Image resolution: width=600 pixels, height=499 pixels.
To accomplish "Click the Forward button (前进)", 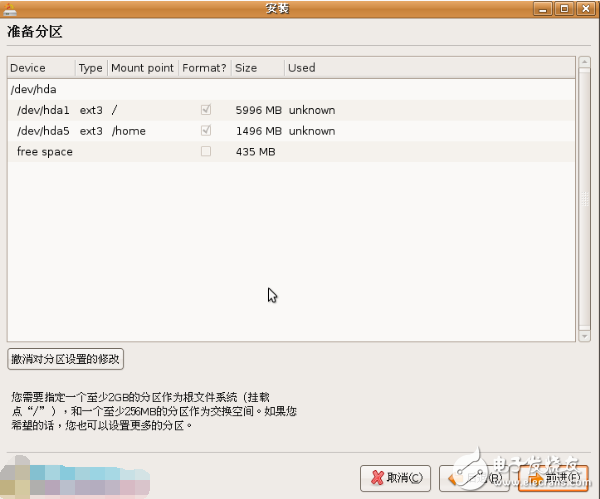I will 553,478.
